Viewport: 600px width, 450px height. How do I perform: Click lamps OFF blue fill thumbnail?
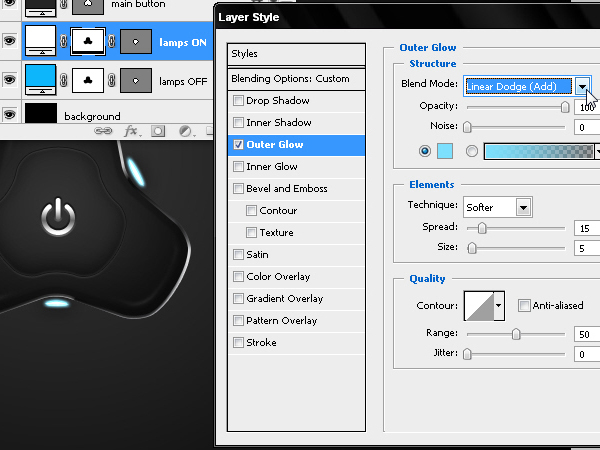pyautogui.click(x=40, y=80)
